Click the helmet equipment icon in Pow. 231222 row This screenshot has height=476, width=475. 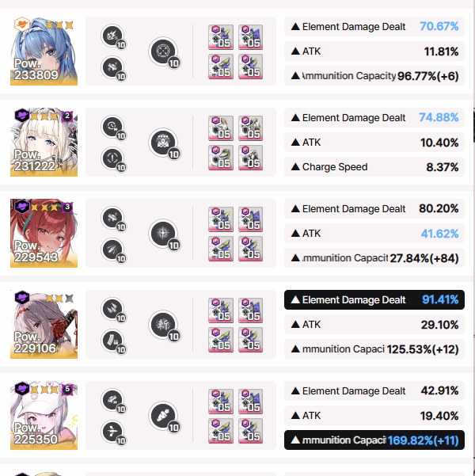[x=221, y=128]
